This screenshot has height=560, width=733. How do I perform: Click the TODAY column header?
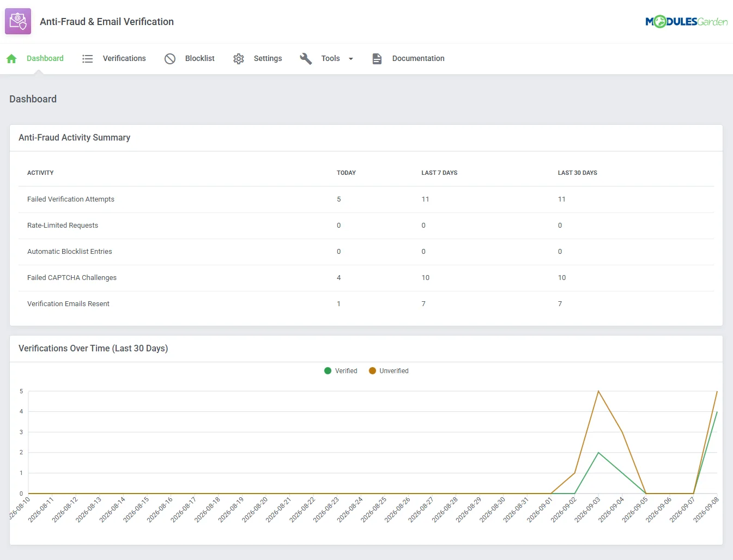346,173
